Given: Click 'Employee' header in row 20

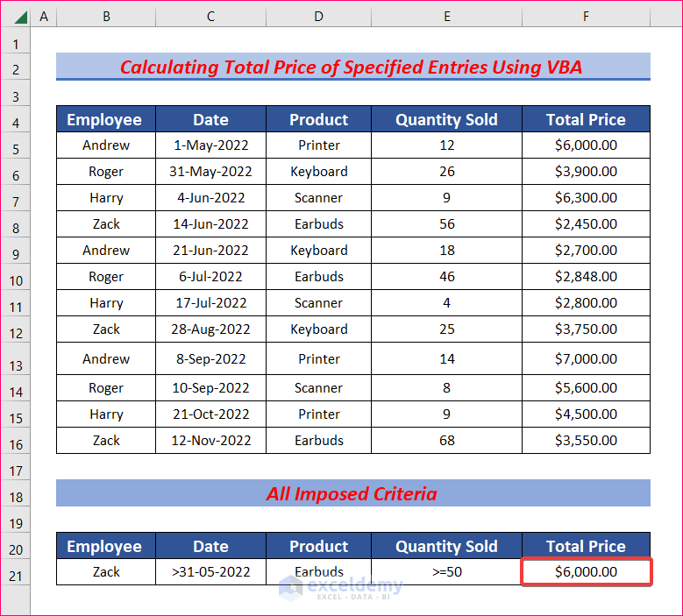Looking at the screenshot, I should point(106,546).
